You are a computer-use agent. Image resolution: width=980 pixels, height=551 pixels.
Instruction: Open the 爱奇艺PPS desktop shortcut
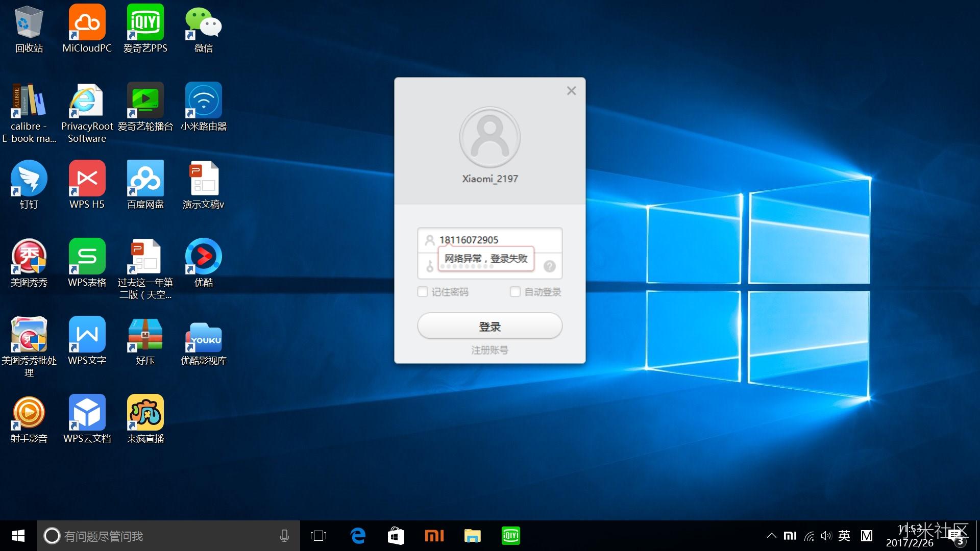coord(145,23)
